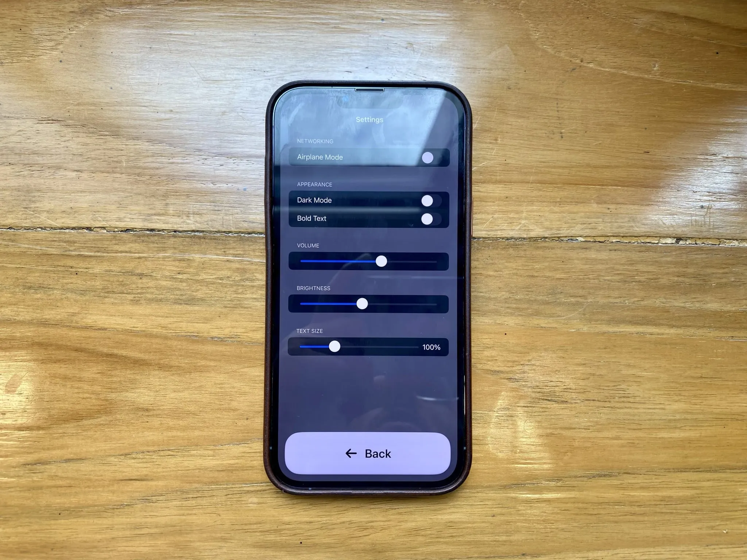
Task: Tap Settings title at top
Action: coord(369,120)
